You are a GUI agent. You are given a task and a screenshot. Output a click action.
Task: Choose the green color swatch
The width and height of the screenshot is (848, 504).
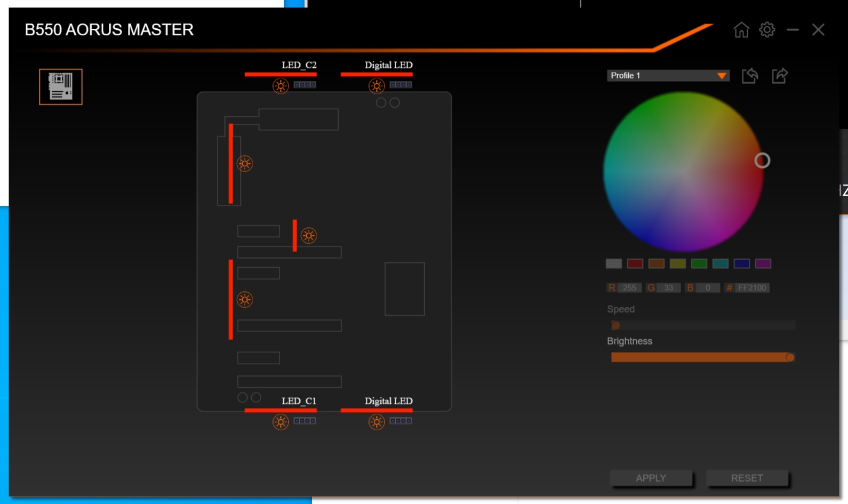pos(699,263)
